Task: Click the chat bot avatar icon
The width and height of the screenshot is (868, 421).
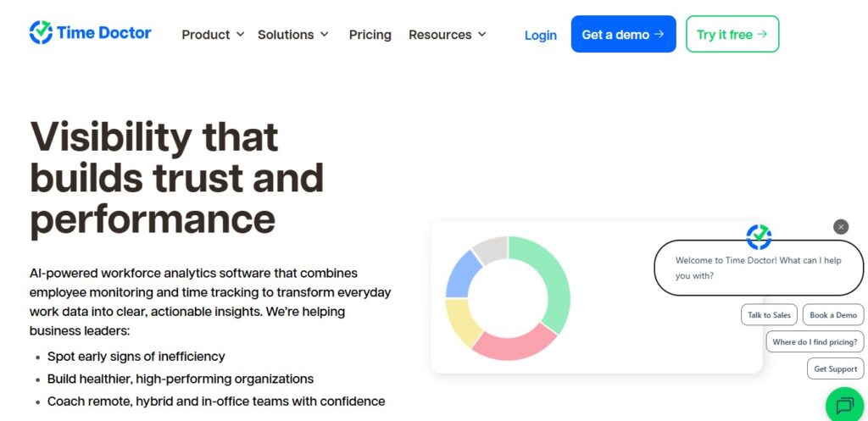Action: [x=759, y=237]
